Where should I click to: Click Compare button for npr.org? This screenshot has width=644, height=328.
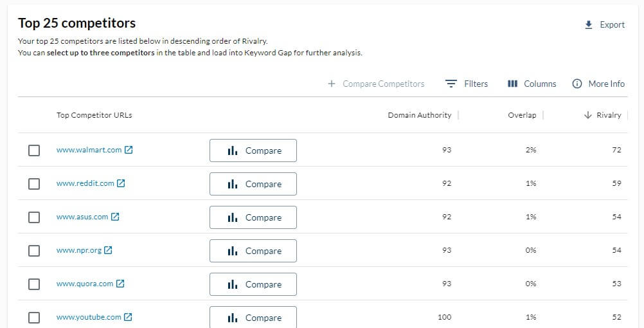(x=253, y=251)
